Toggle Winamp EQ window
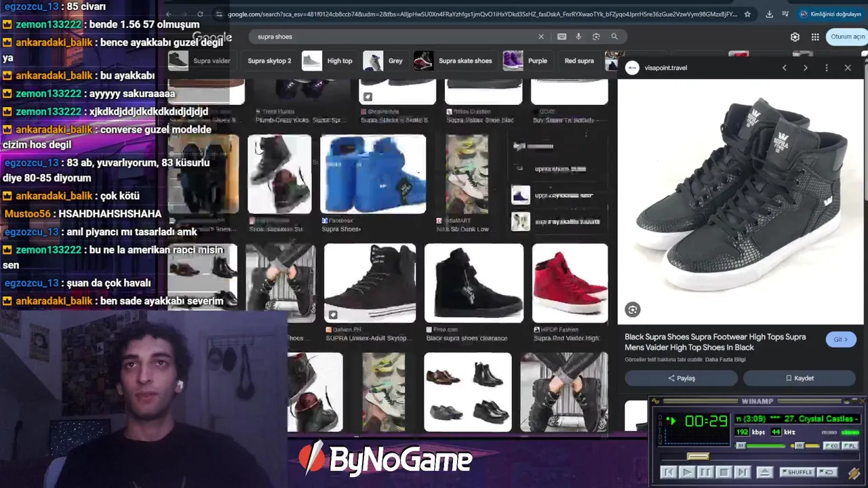Screen dimensions: 868x488 pyautogui.click(x=831, y=446)
